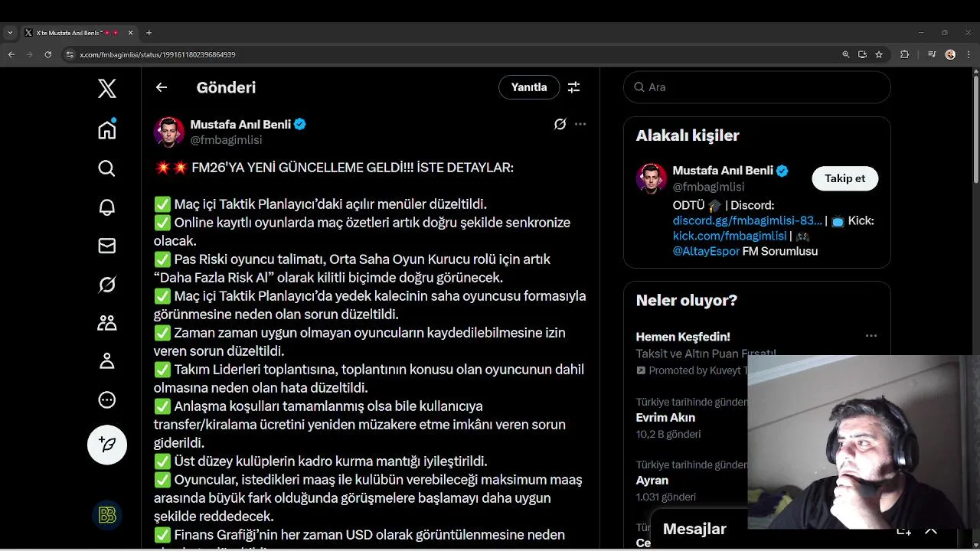Open the discord.gg/fmbagimlisi link
The height and width of the screenshot is (551, 980).
[747, 220]
